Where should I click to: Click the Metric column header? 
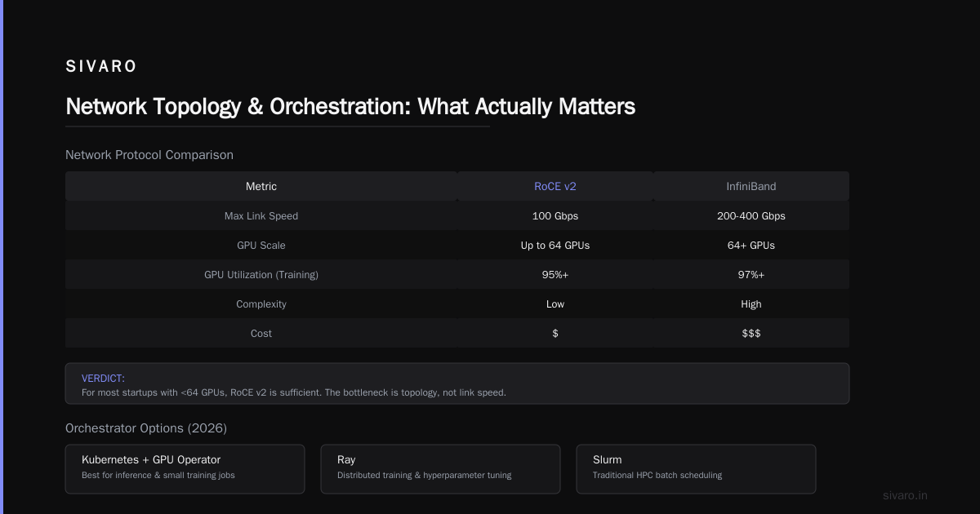[261, 186]
